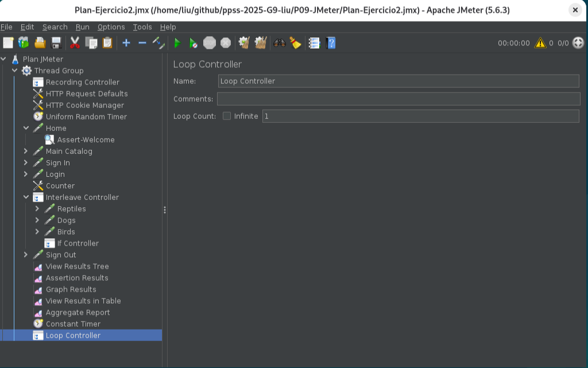Expand the Login sampler node
Image resolution: width=588 pixels, height=368 pixels.
tap(25, 174)
